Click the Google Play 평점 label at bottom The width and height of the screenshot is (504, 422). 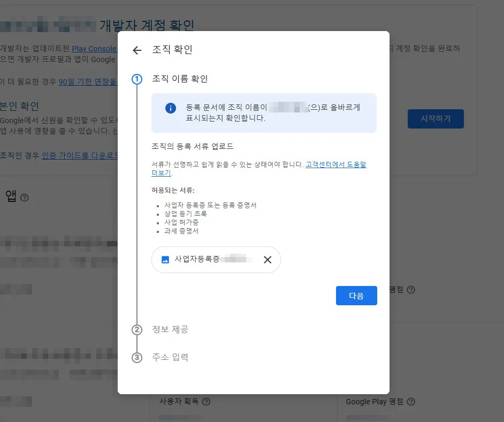pos(375,402)
